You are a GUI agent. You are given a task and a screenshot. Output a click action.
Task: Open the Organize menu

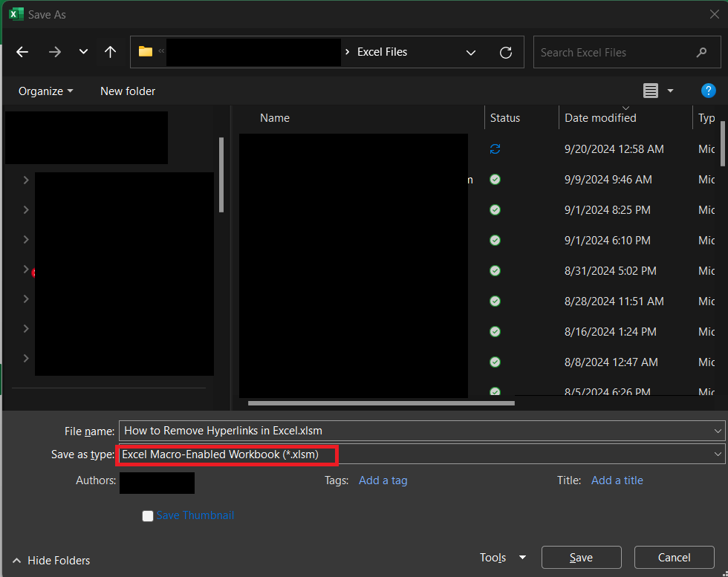point(45,91)
